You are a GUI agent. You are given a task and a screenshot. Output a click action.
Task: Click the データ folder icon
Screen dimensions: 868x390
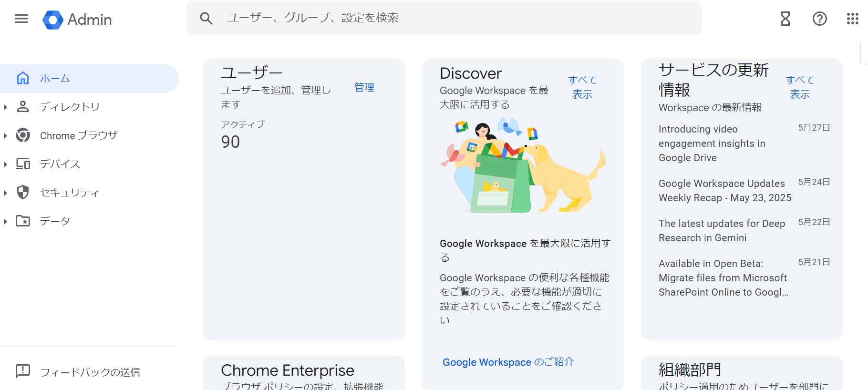tap(23, 221)
